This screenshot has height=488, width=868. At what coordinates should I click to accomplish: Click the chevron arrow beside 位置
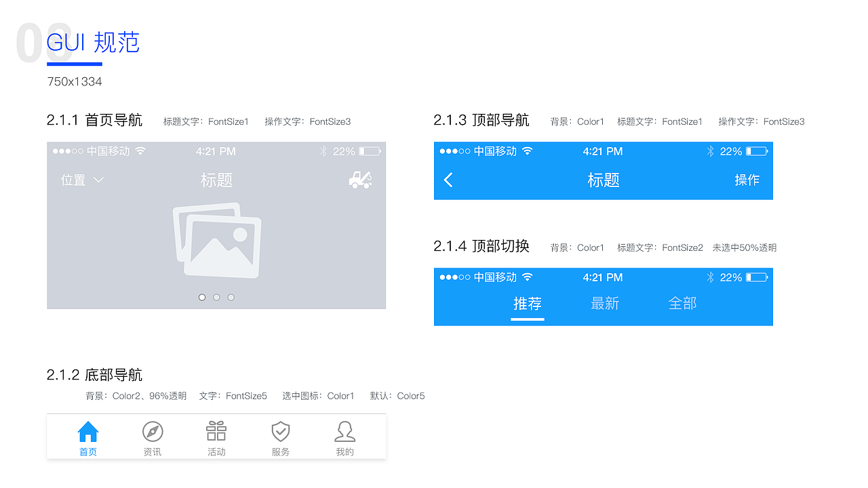tap(97, 180)
